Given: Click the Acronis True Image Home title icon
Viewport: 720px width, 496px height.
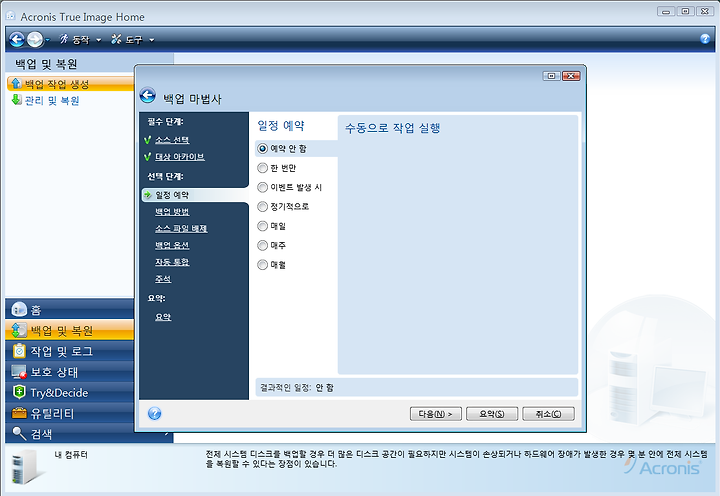Looking at the screenshot, I should (x=11, y=16).
